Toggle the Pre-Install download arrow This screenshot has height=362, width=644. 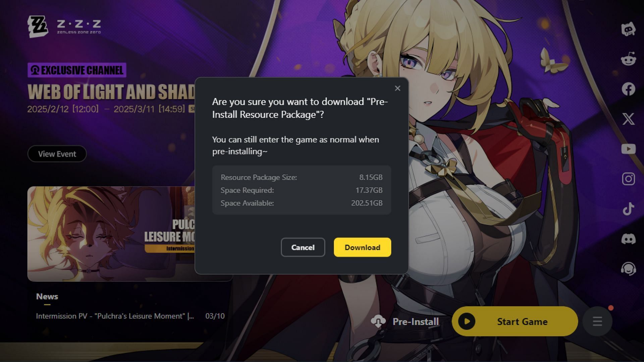coord(379,321)
